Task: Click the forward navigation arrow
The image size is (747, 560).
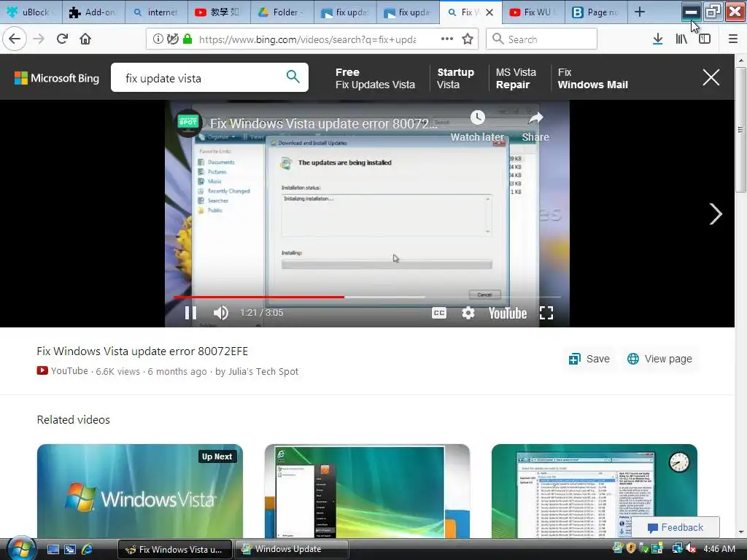Action: tap(39, 39)
